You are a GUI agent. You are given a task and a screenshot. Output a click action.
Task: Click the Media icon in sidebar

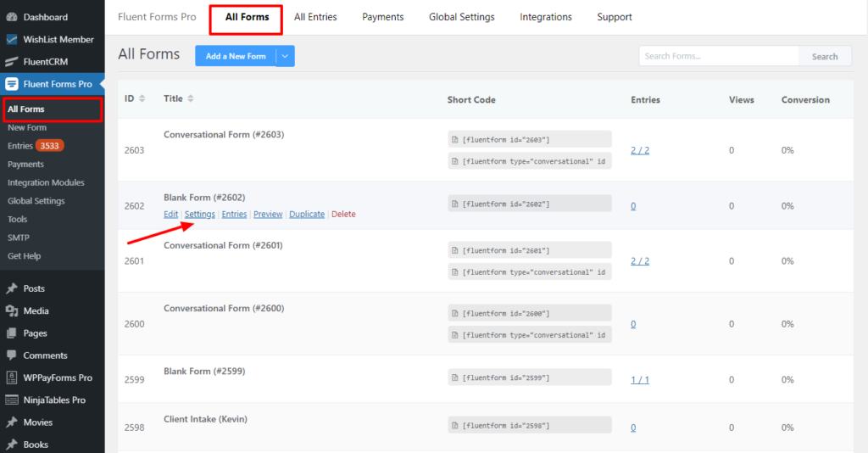(x=12, y=310)
